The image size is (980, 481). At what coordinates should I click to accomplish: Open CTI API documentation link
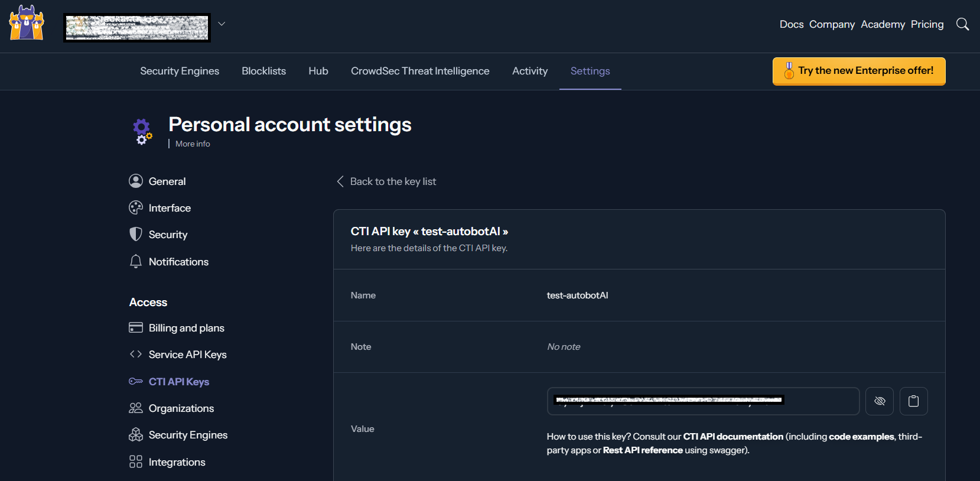pyautogui.click(x=733, y=436)
